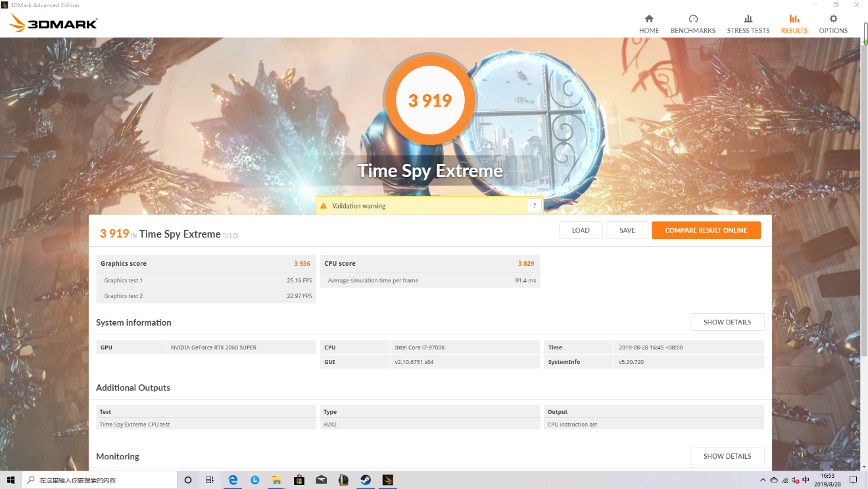Click the 3DMark title bar app icon
This screenshot has height=489, width=868.
tap(5, 5)
